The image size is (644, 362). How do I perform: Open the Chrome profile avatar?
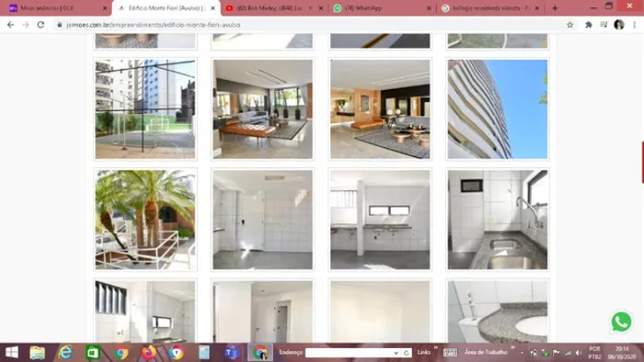click(619, 25)
